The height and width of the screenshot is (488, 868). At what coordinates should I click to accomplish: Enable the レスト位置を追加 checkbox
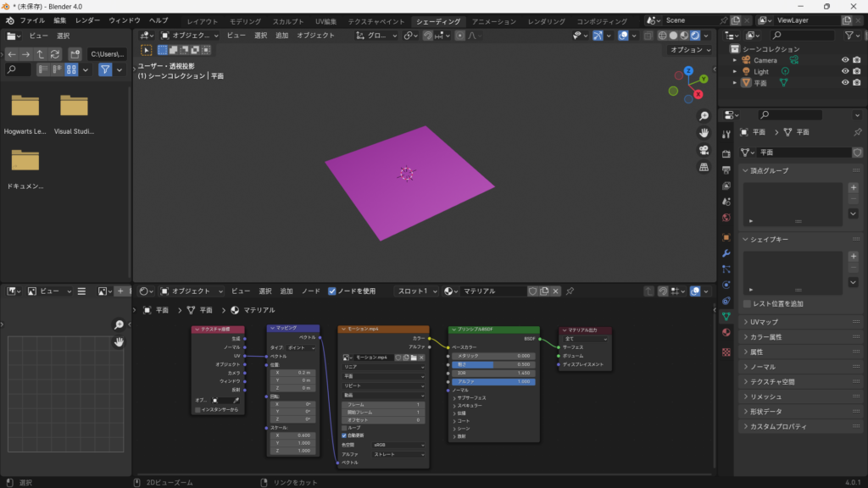[747, 303]
